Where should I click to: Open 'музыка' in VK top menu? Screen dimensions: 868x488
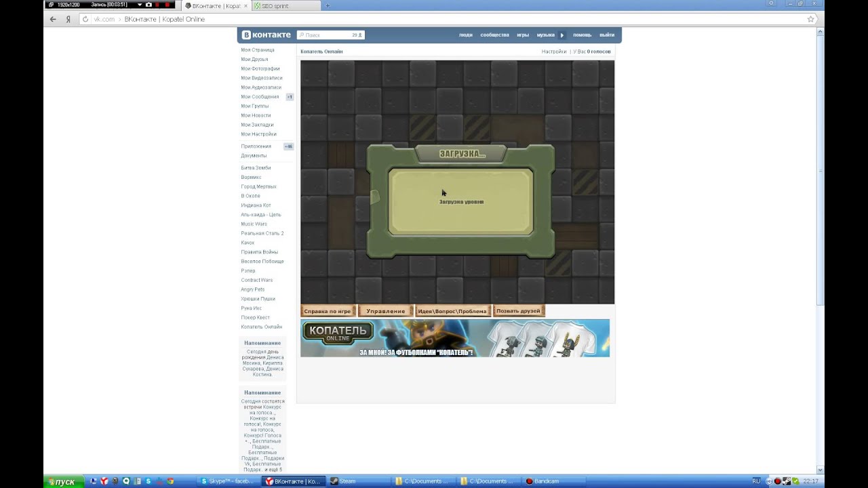[x=545, y=35]
